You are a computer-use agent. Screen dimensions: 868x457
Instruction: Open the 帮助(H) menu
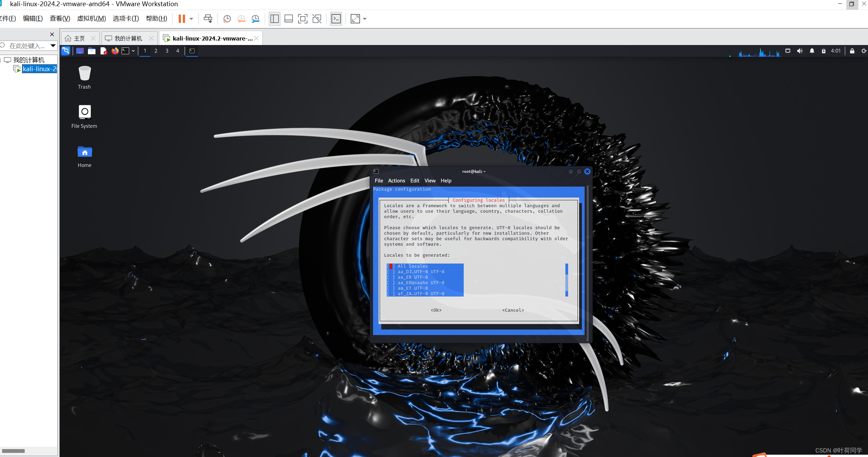tap(157, 19)
